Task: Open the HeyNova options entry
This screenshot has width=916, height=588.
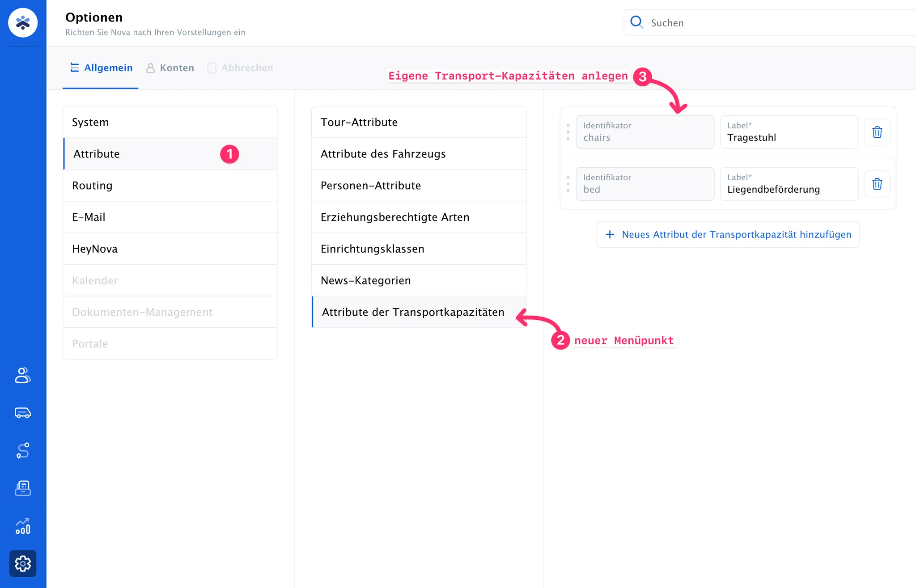Action: [170, 249]
